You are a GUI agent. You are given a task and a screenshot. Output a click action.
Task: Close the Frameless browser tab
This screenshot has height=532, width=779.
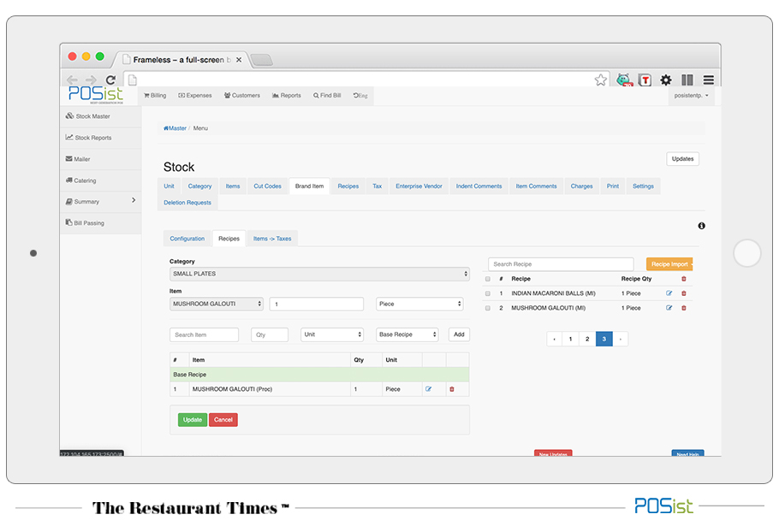coord(239,60)
